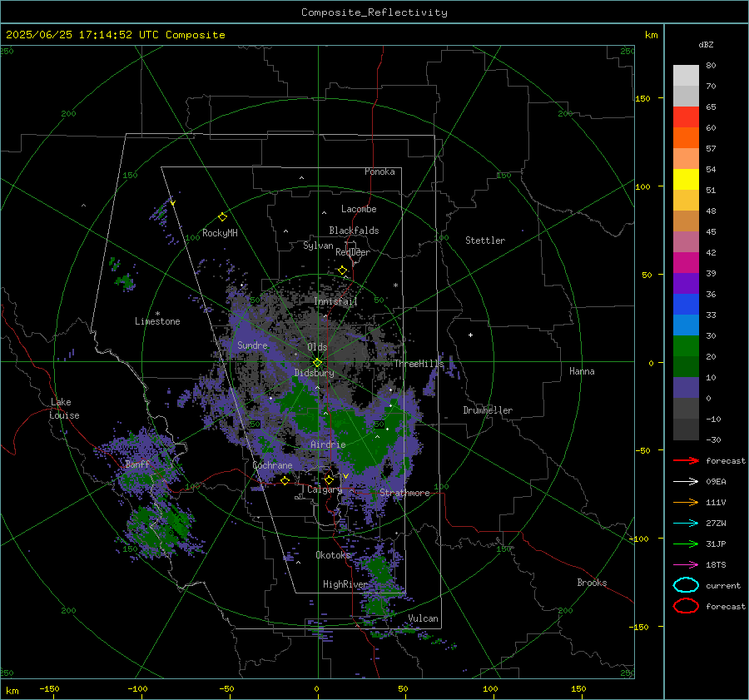This screenshot has width=749, height=700.
Task: Click the yellow arrowhead marker northeast of Calgary
Action: [x=345, y=476]
